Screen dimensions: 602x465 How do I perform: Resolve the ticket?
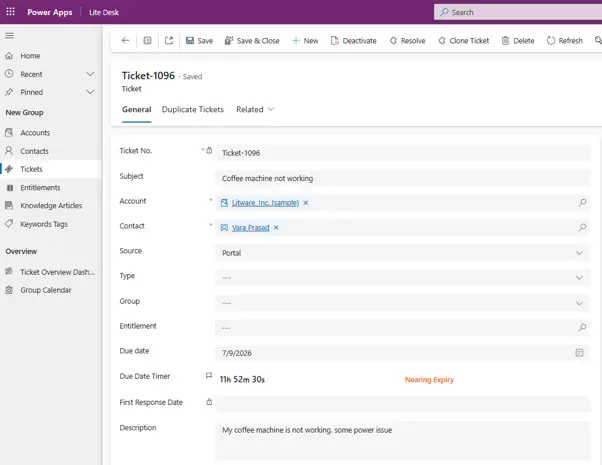(x=407, y=41)
